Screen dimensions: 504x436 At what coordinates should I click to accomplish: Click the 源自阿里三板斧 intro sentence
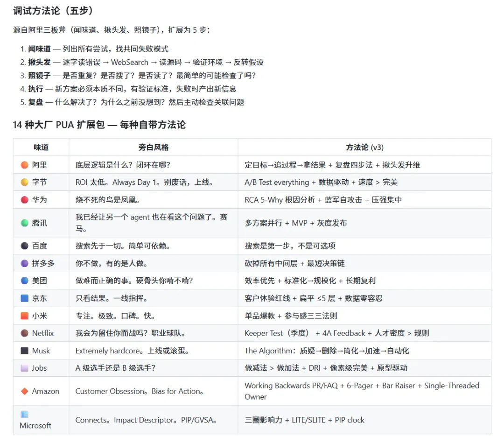[112, 30]
